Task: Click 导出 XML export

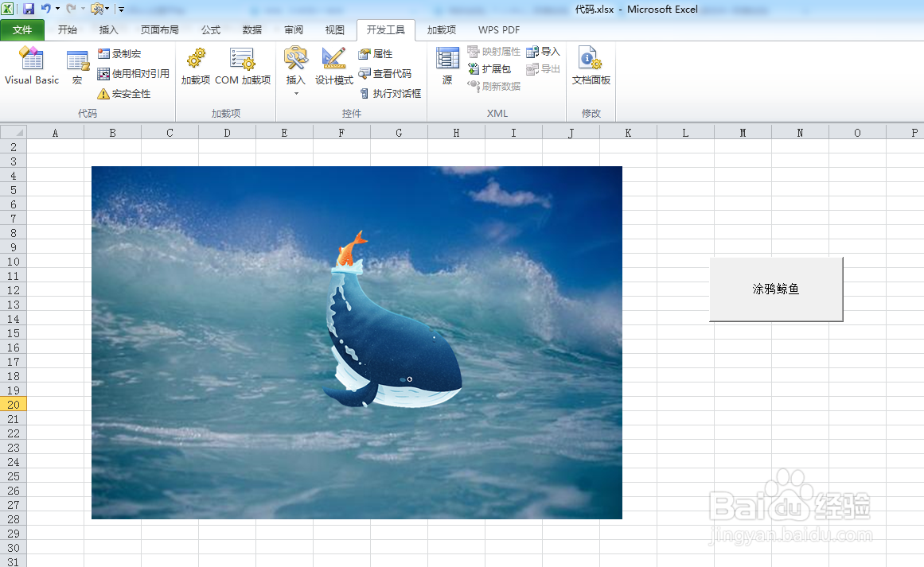Action: [543, 69]
